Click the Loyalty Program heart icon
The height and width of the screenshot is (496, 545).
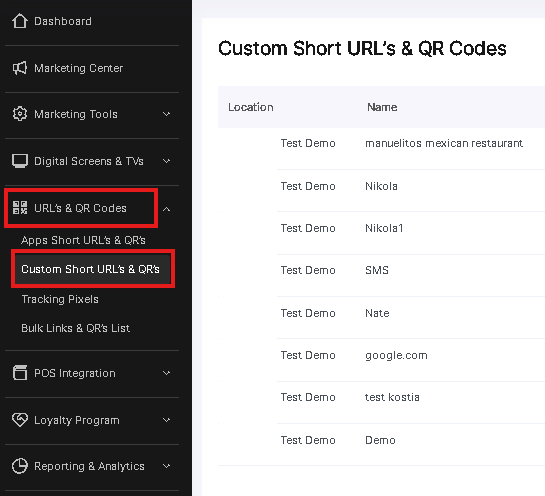[20, 420]
